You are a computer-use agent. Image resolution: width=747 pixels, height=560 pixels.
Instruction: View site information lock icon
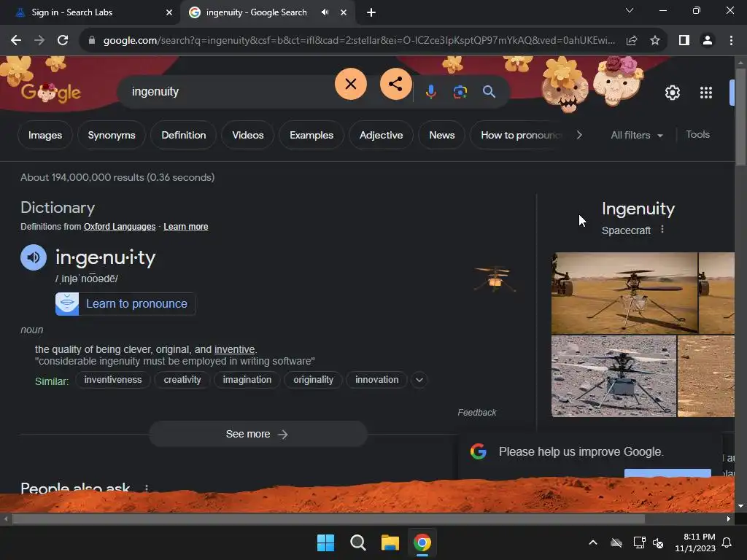92,41
